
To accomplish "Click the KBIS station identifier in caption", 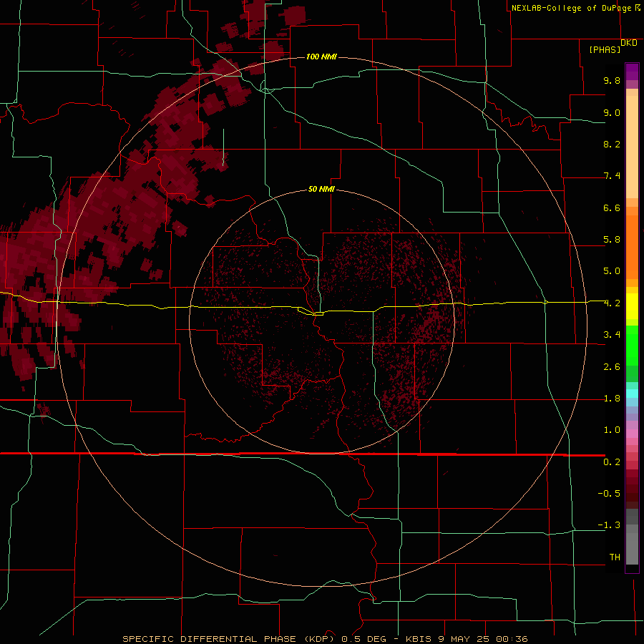I will coord(419,639).
